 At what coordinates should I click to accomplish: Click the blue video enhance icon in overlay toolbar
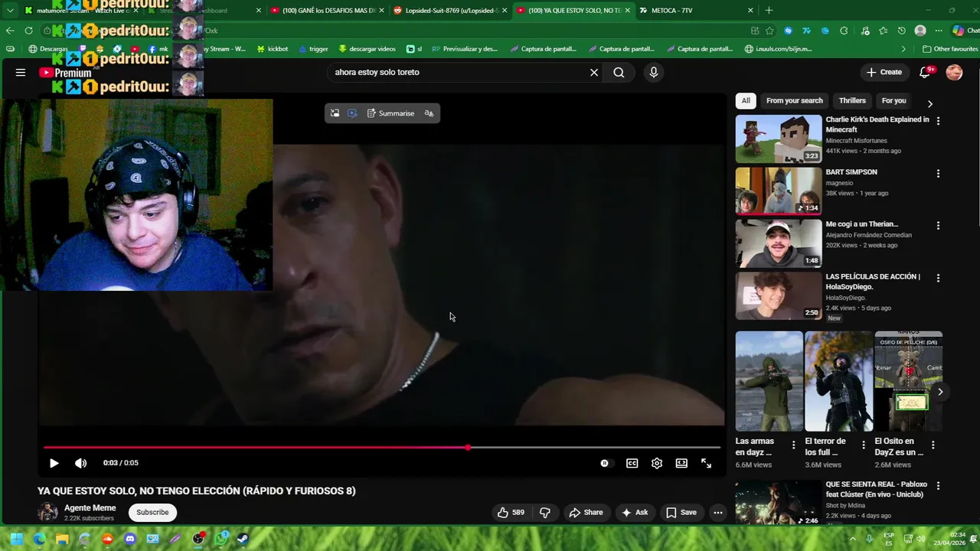[x=352, y=113]
